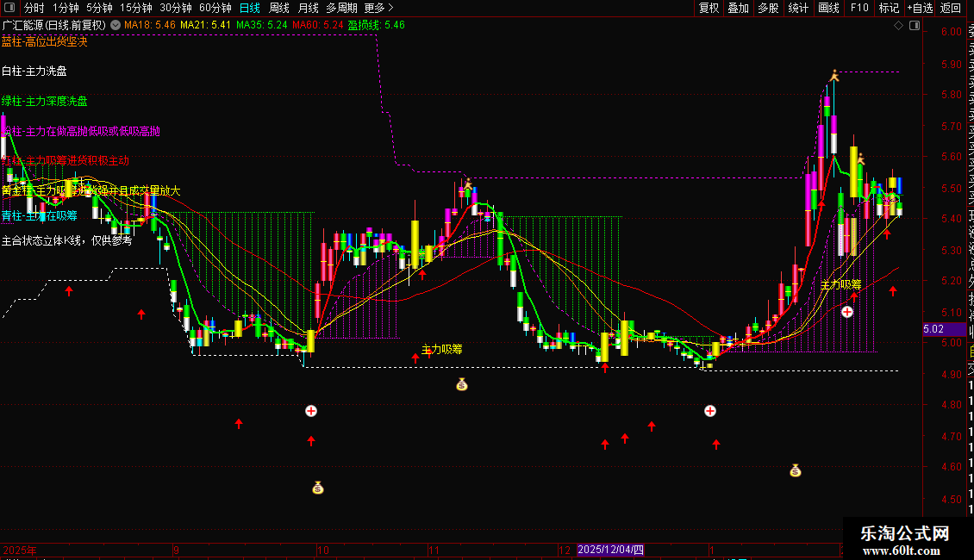Screen dimensions: 974x560
Task: Click the 盈损线: 5.46 label
Action: (377, 26)
